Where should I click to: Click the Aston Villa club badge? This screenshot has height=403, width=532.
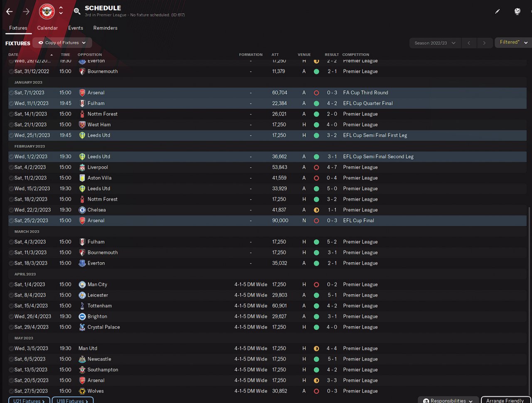[x=82, y=178]
